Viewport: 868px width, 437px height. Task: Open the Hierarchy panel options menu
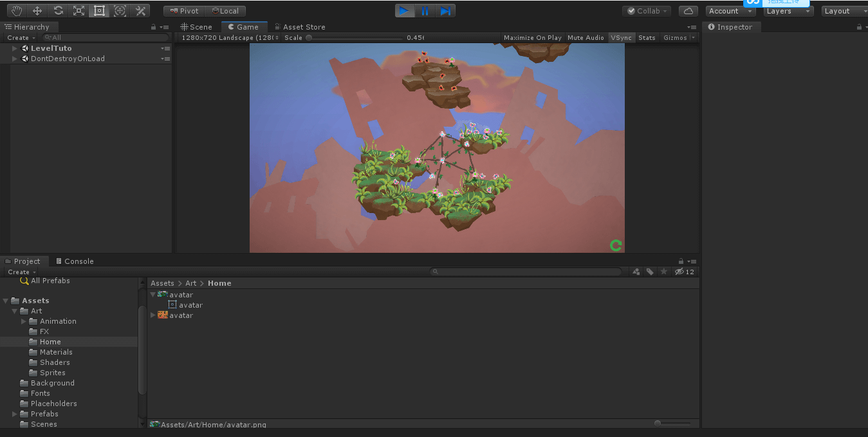pyautogui.click(x=165, y=27)
